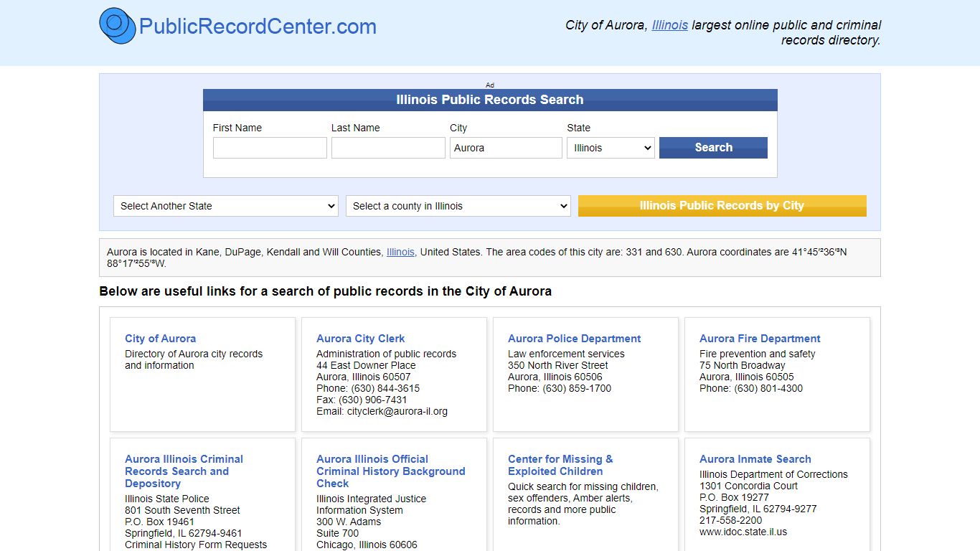Image resolution: width=980 pixels, height=551 pixels.
Task: Open Aurora Illinois Criminal Records Search and Depository
Action: pyautogui.click(x=184, y=471)
